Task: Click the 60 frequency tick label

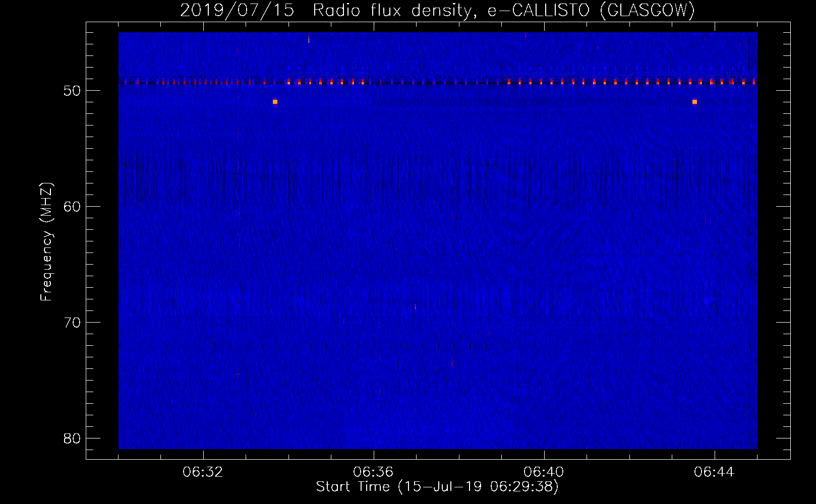Action: 72,207
